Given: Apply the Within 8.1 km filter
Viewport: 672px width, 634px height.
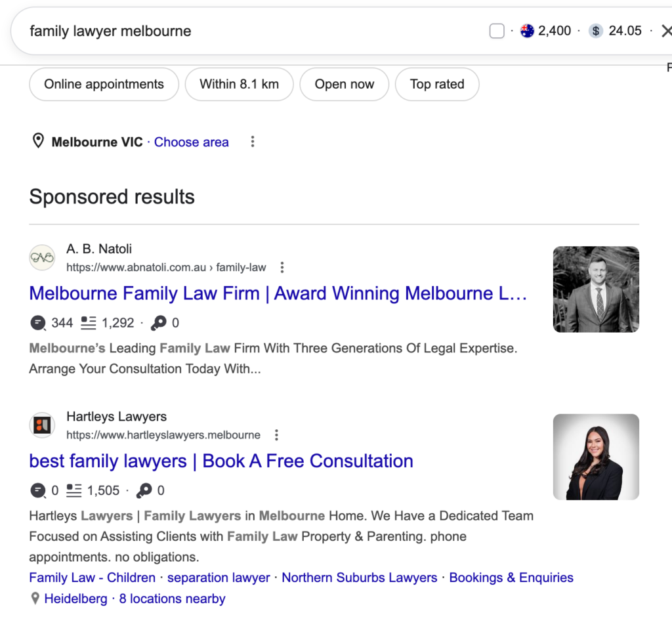Looking at the screenshot, I should 239,84.
